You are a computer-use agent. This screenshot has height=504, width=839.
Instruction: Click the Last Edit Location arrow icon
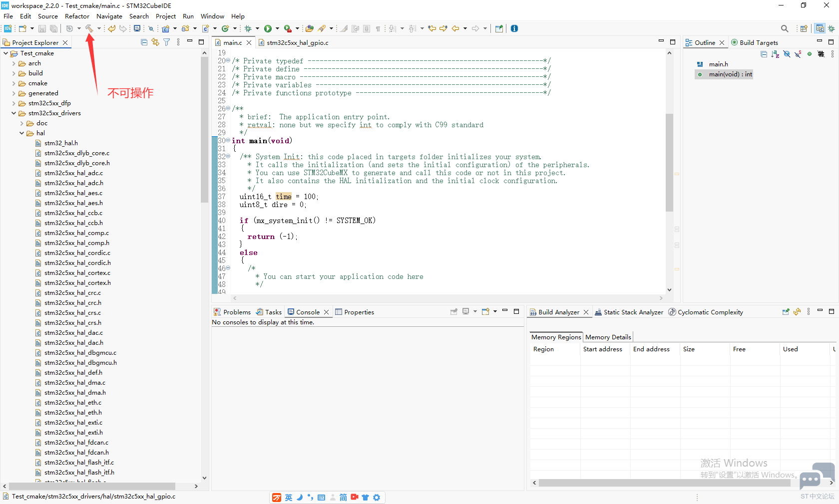(x=432, y=28)
